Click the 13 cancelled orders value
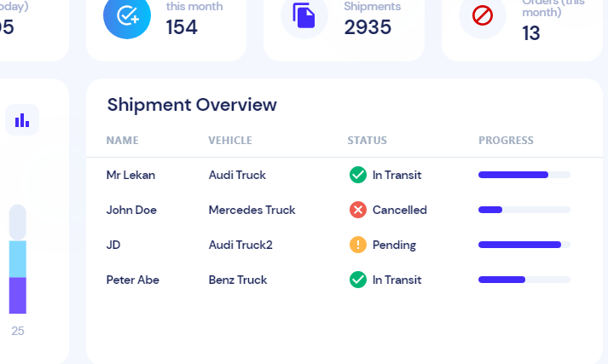 coord(531,33)
